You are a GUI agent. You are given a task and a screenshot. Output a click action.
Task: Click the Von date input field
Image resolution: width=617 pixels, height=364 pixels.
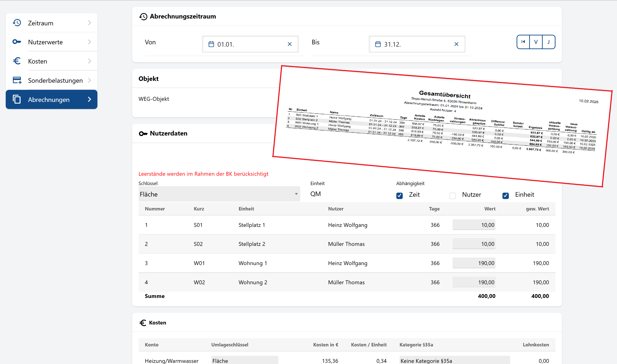(250, 44)
